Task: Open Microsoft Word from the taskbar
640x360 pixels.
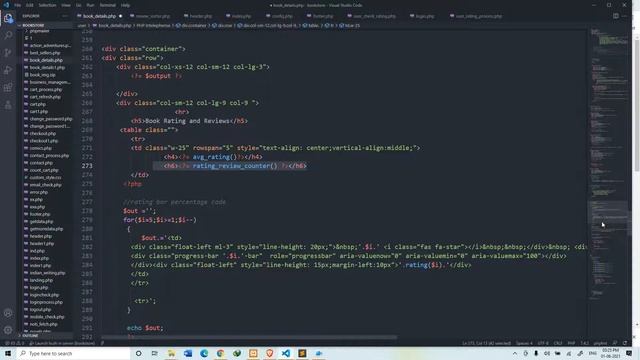Action: pos(188,353)
